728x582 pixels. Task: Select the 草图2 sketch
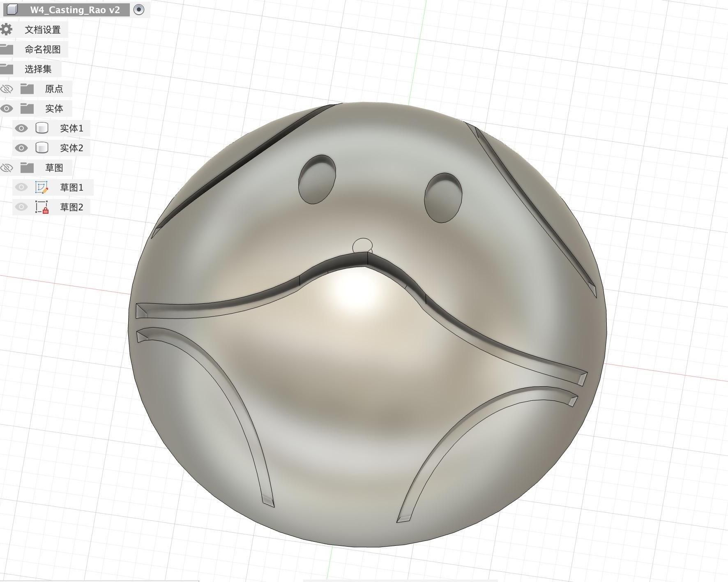coord(71,207)
